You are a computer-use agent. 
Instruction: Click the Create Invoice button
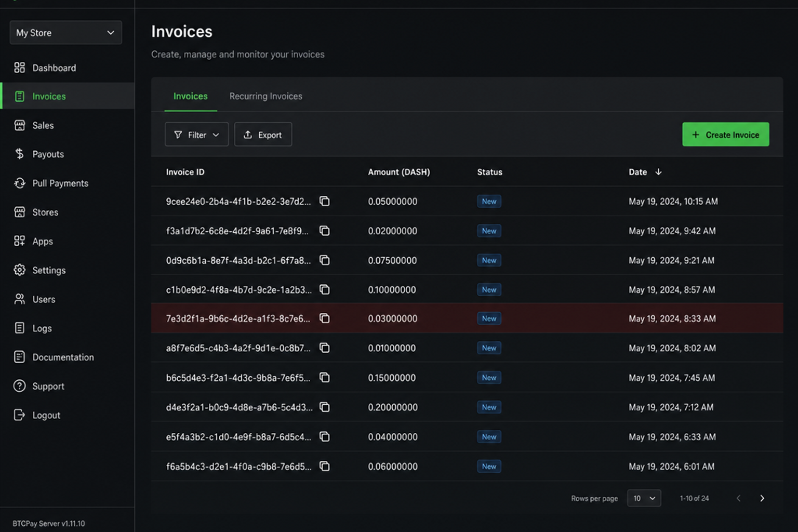click(x=725, y=135)
